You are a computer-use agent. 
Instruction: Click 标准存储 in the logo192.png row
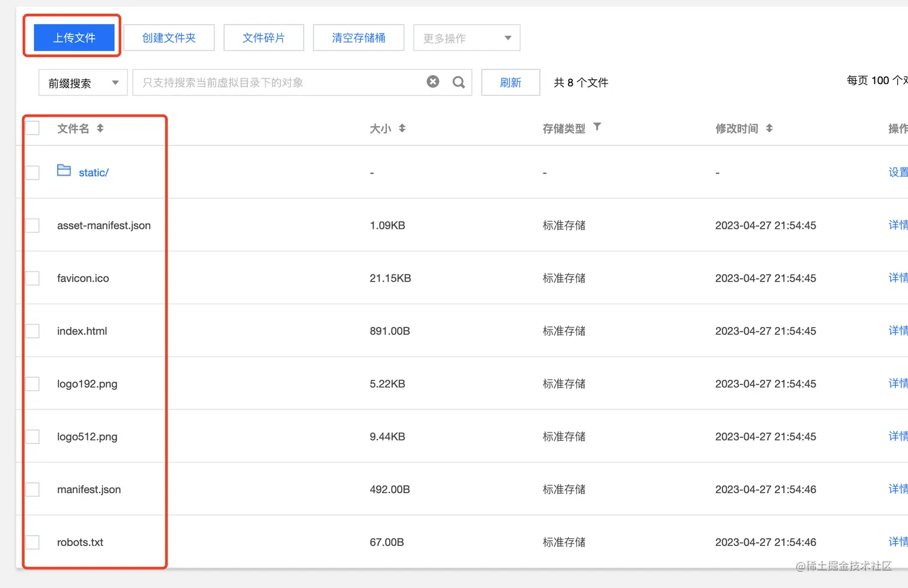pyautogui.click(x=564, y=384)
